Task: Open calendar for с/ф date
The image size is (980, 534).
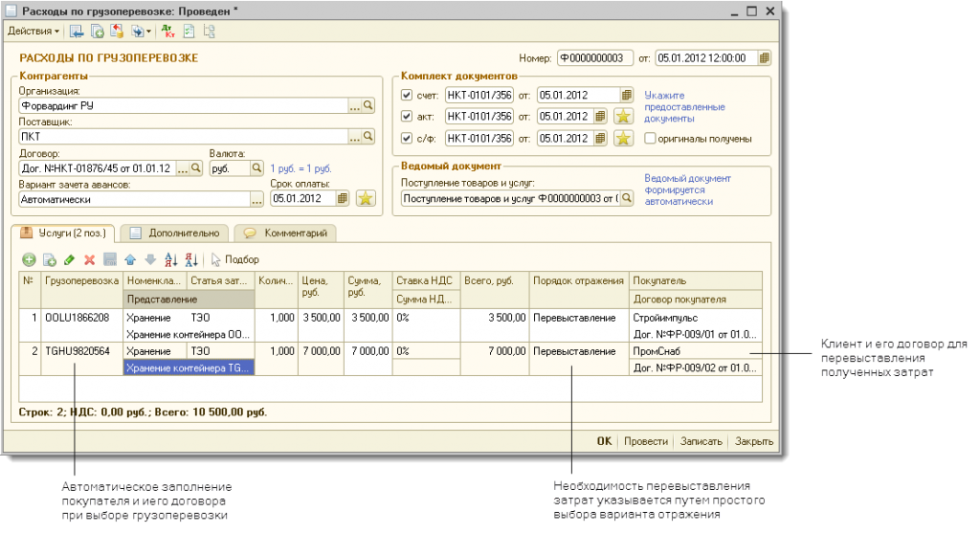Action: pyautogui.click(x=600, y=138)
